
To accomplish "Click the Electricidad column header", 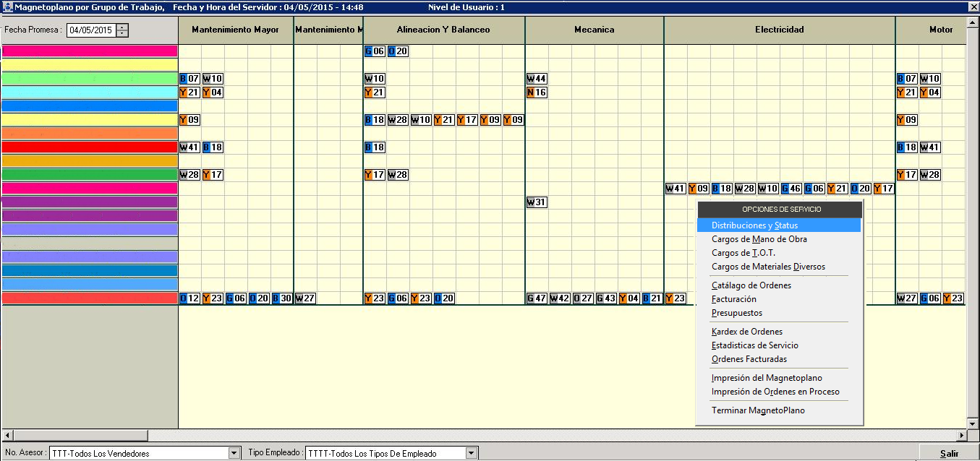I will [779, 30].
